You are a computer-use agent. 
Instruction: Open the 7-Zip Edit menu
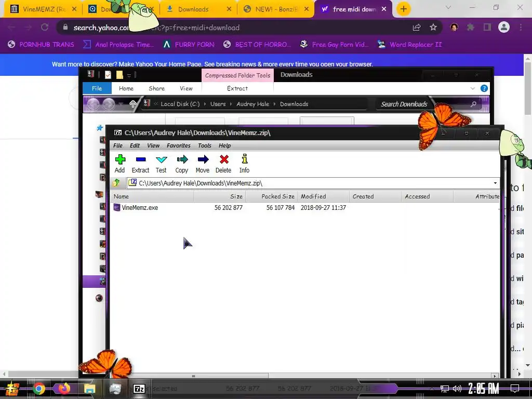(x=135, y=145)
